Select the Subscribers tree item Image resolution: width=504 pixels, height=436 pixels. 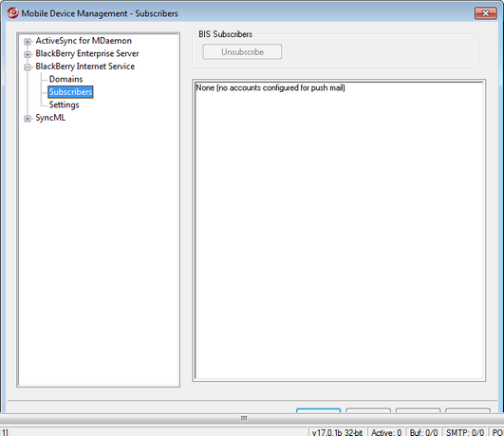tap(70, 92)
